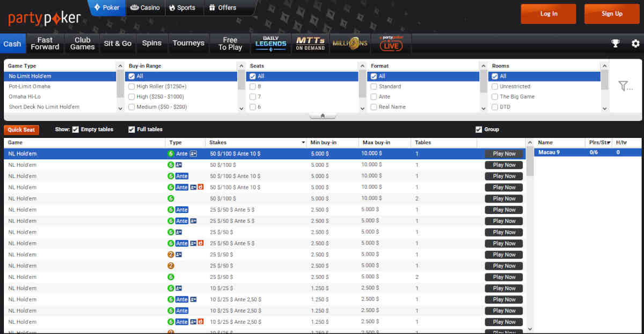Check the Standard format filter
This screenshot has width=644, height=334.
click(374, 86)
